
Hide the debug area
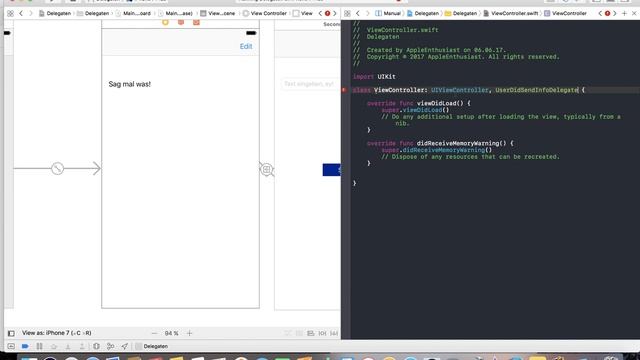[11, 346]
